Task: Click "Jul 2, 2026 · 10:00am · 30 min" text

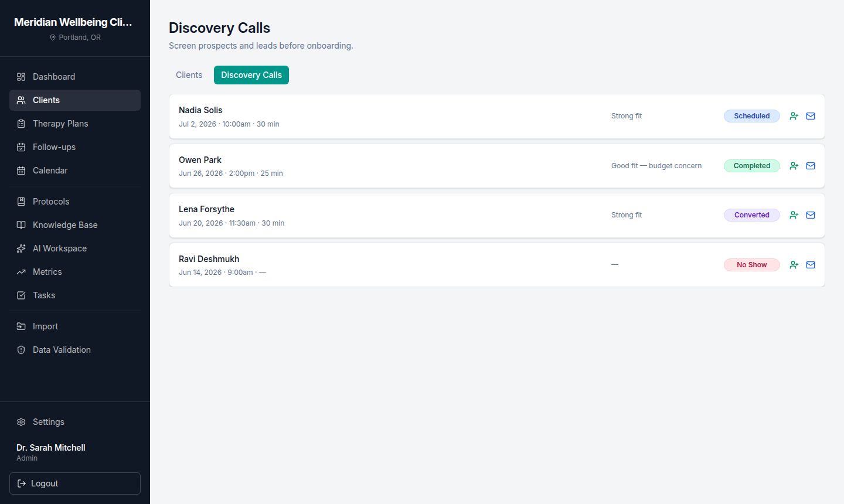Action: click(x=229, y=124)
